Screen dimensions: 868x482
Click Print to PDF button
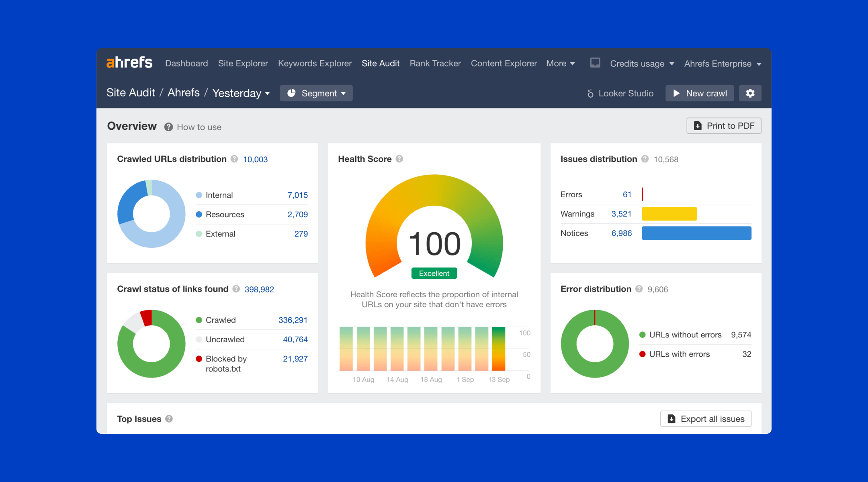tap(724, 126)
